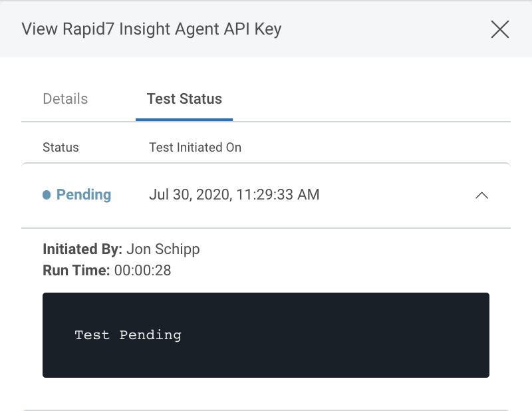This screenshot has width=532, height=411.
Task: Click the Initiated By label
Action: 82,249
